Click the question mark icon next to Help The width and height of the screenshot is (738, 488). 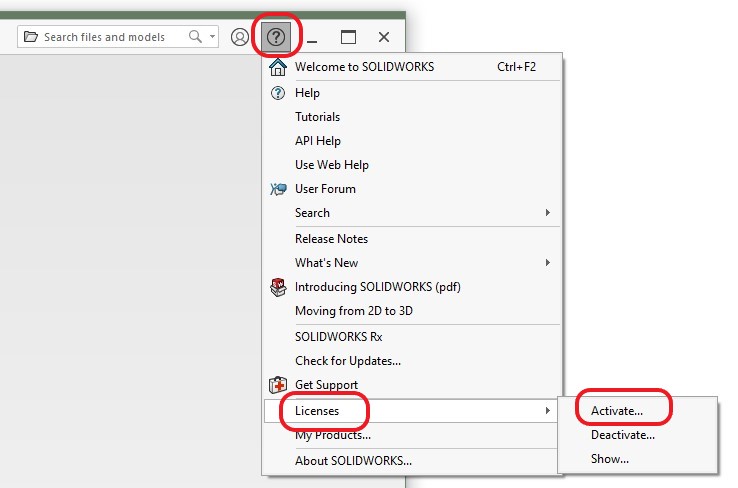point(278,93)
